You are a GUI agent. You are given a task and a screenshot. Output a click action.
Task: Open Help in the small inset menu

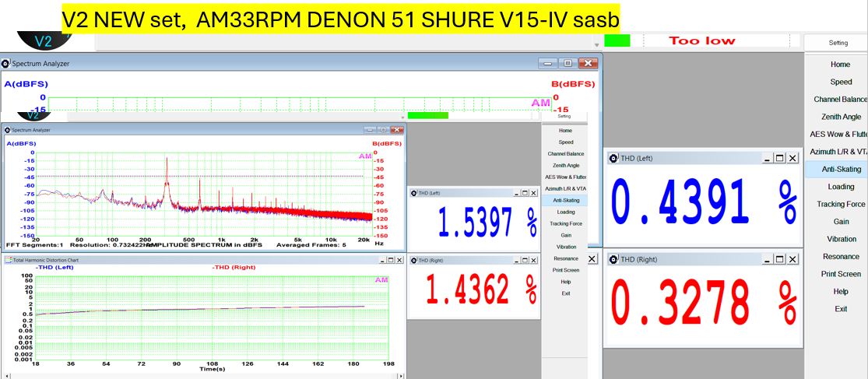pos(565,282)
